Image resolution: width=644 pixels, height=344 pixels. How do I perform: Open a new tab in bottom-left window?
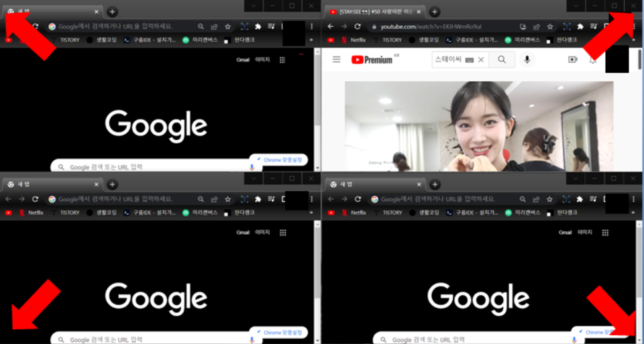pos(113,184)
